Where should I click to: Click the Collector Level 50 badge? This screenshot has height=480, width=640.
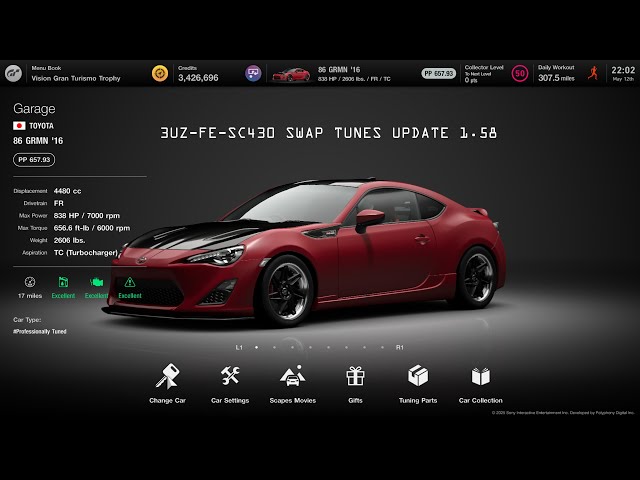(520, 73)
